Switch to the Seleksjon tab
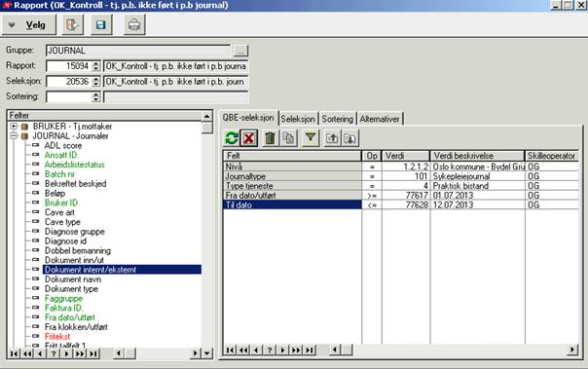588x369 pixels. (x=298, y=119)
